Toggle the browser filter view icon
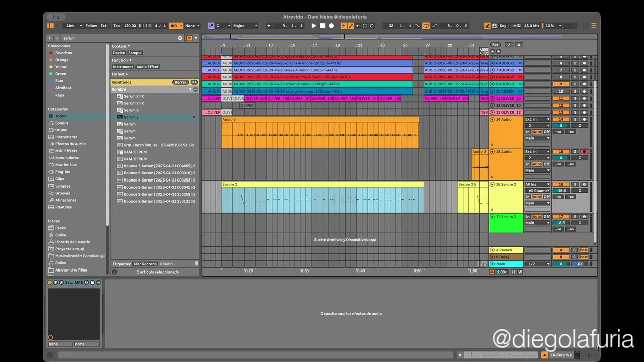This screenshot has width=644, height=362. point(189,38)
